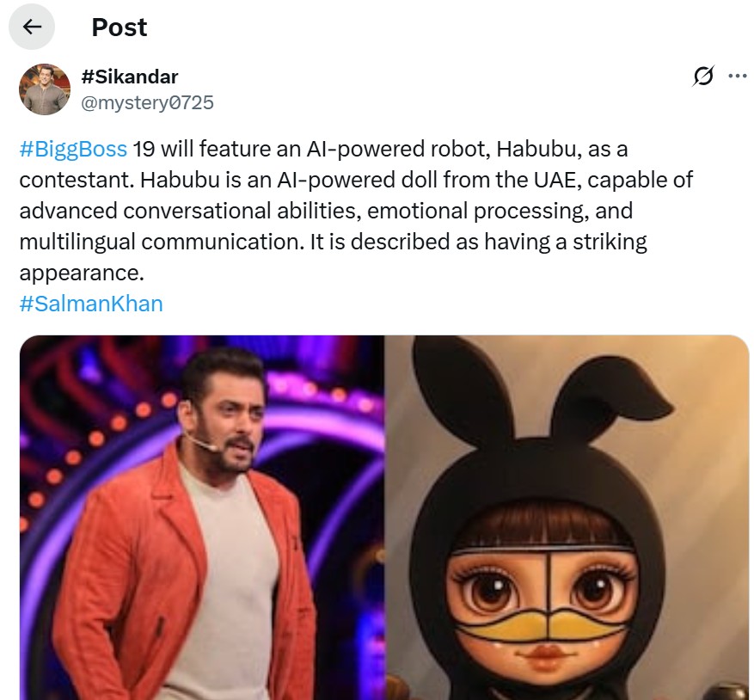
Task: Click the "Post" page heading
Action: pos(120,28)
